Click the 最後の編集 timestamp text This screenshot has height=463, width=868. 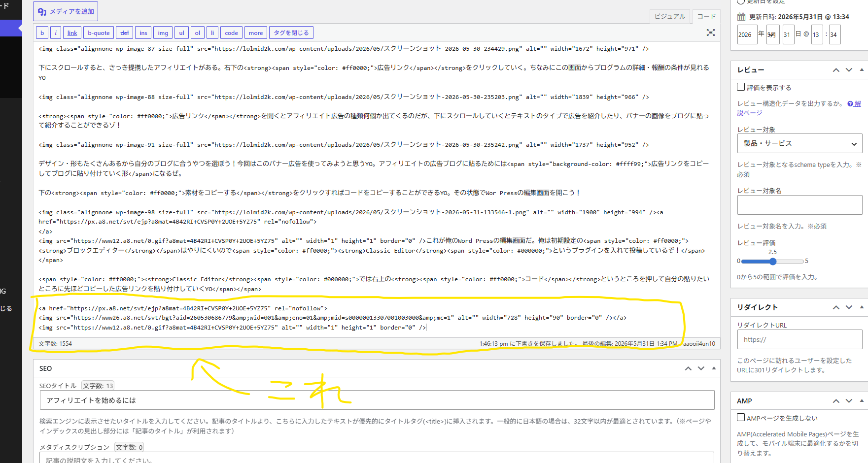[x=630, y=344]
